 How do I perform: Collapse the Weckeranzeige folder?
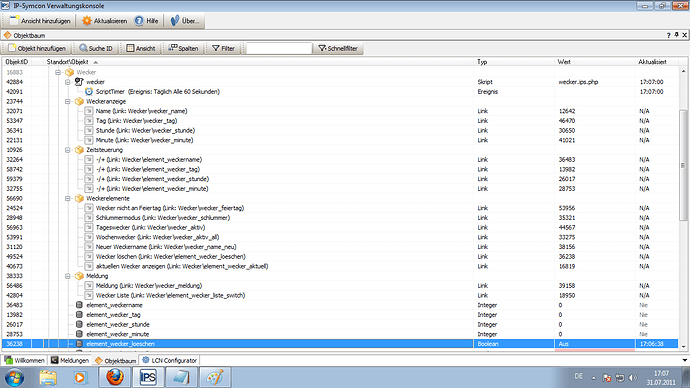[x=68, y=101]
